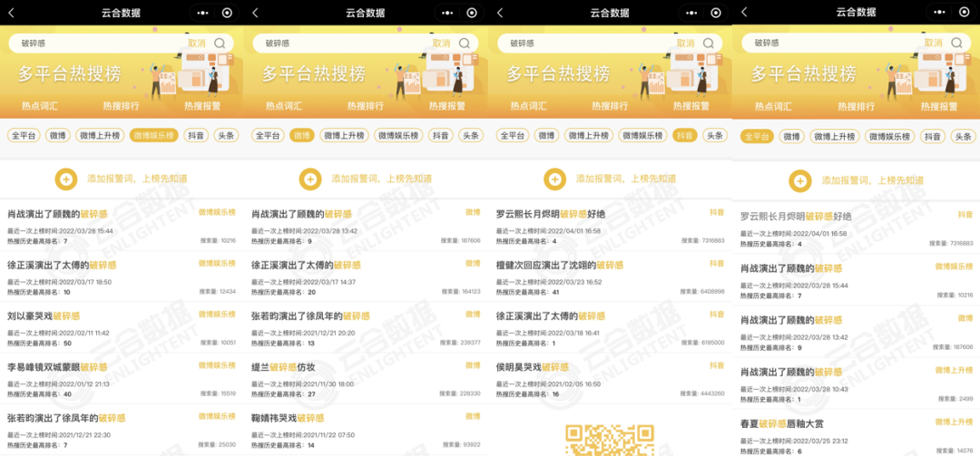The image size is (980, 456).
Task: Select 微博 filter on the fourth screen
Action: [792, 137]
